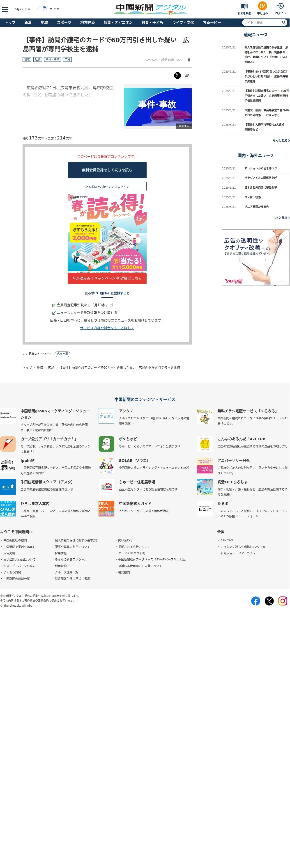
Task: Open the X icon in footer
Action: (x=269, y=601)
